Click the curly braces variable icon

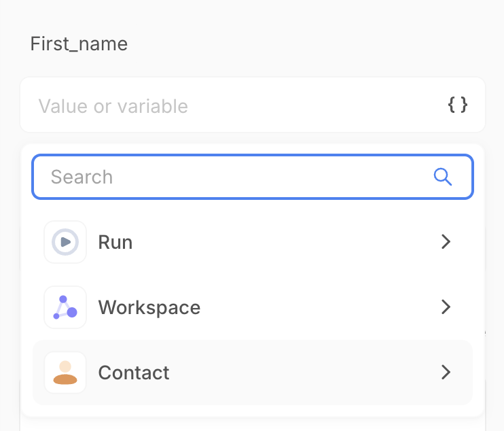tap(458, 105)
